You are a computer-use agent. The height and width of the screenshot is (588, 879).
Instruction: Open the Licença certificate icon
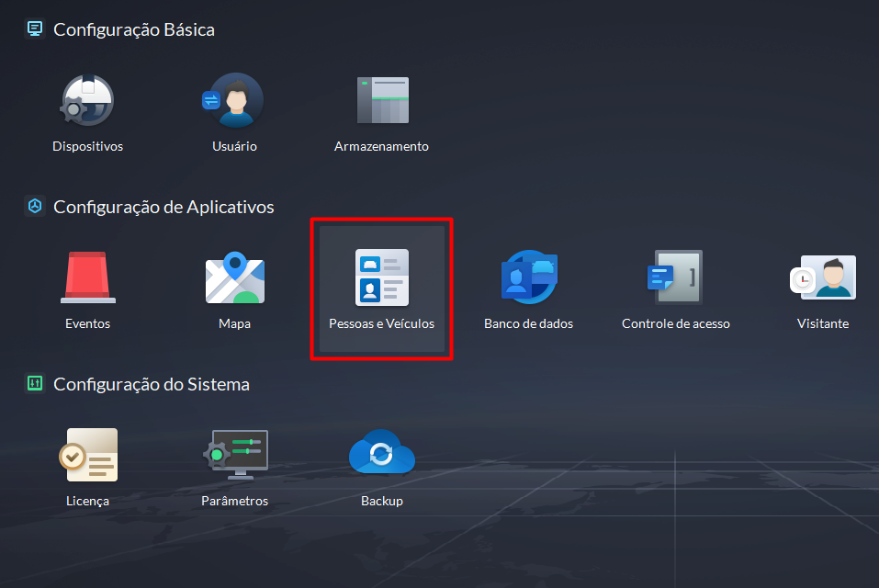(88, 455)
